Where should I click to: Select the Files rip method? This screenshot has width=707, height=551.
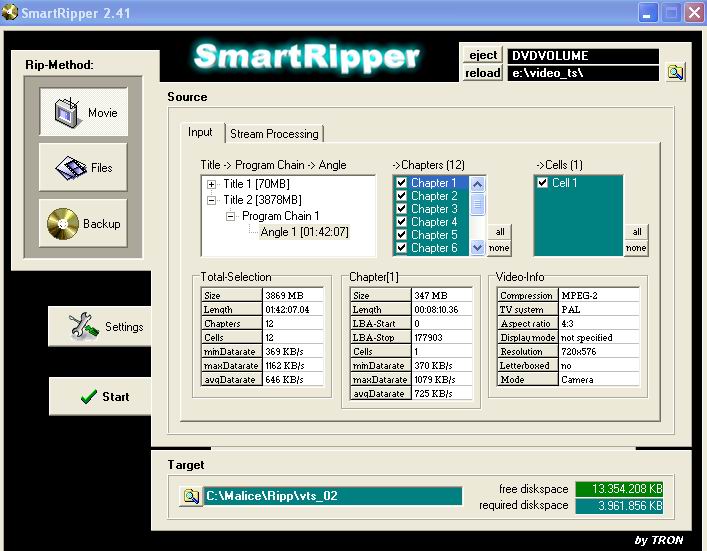tap(83, 167)
